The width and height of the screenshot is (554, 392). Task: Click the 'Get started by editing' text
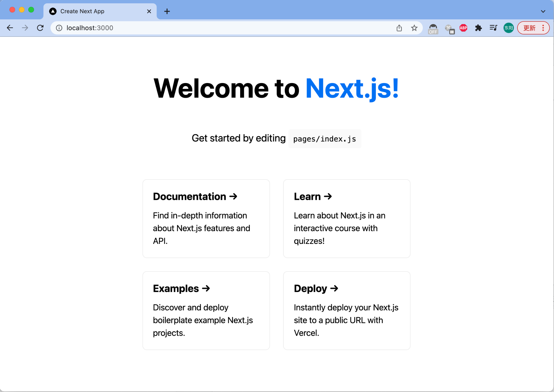[238, 138]
